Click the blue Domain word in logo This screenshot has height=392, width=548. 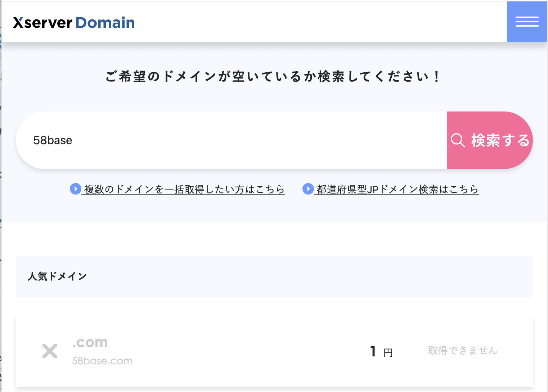(105, 23)
